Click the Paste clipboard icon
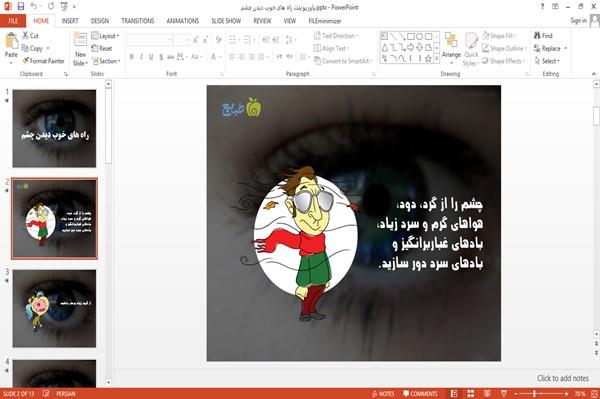600x399 pixels. coord(11,41)
